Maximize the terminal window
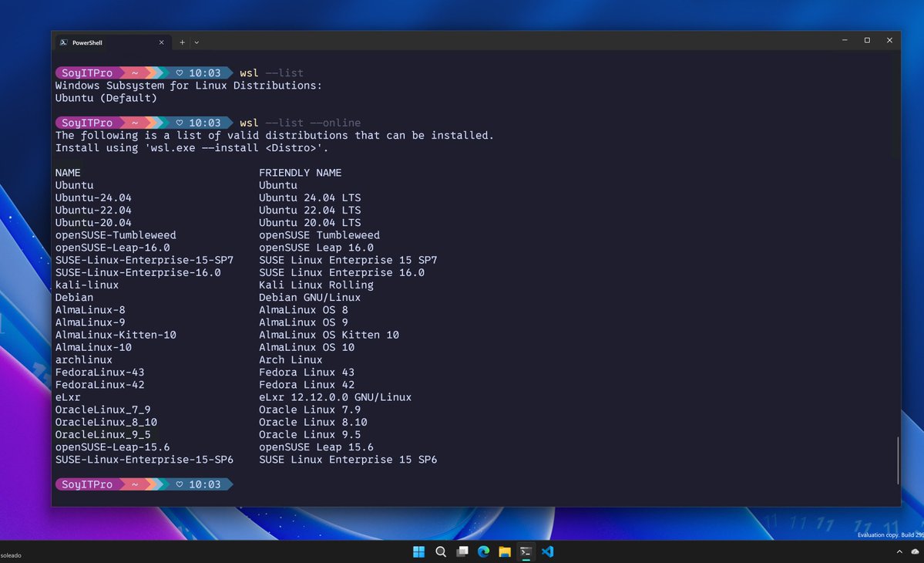The height and width of the screenshot is (563, 924). (867, 40)
